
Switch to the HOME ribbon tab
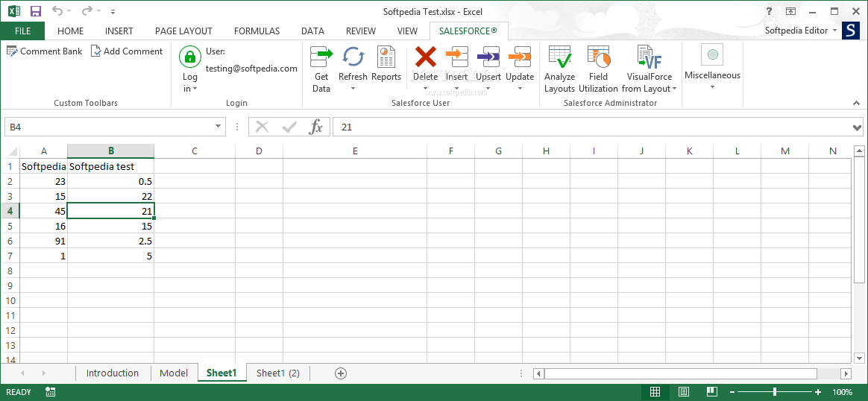pyautogui.click(x=70, y=31)
